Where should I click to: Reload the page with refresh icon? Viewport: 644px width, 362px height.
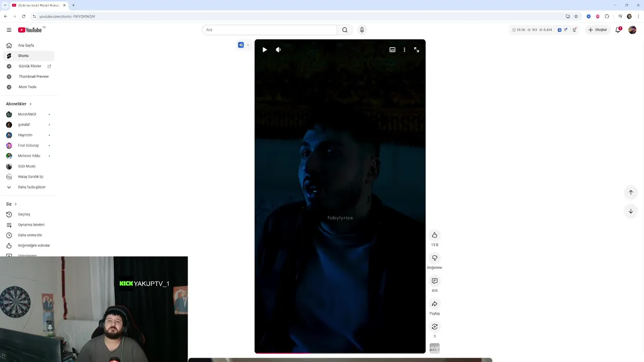[24, 16]
